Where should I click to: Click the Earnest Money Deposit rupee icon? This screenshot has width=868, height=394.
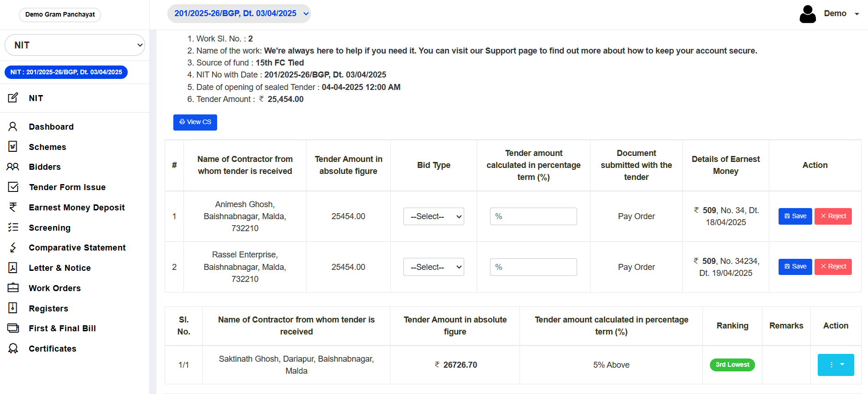point(13,208)
